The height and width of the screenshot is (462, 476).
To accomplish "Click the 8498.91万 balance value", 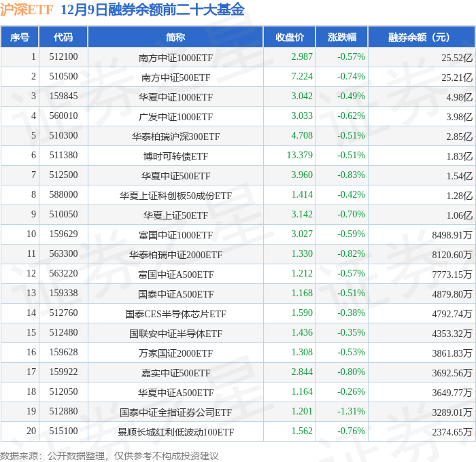I will point(452,235).
